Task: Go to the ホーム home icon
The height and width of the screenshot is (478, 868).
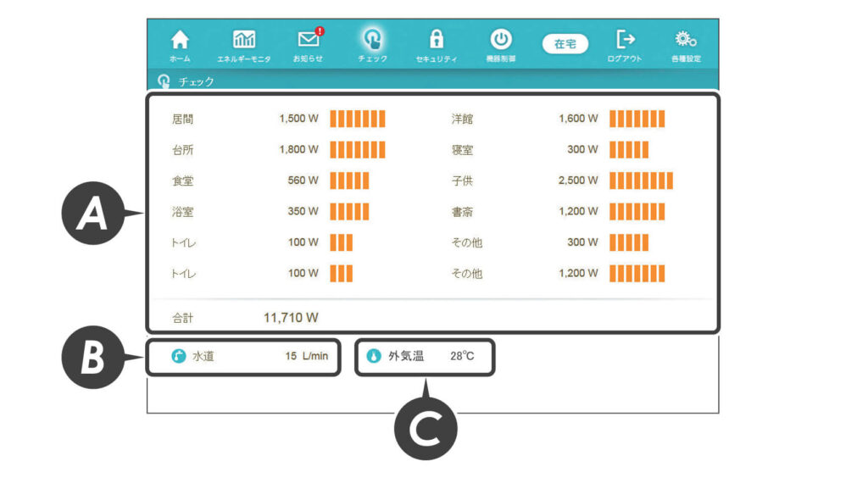Action: (x=180, y=40)
